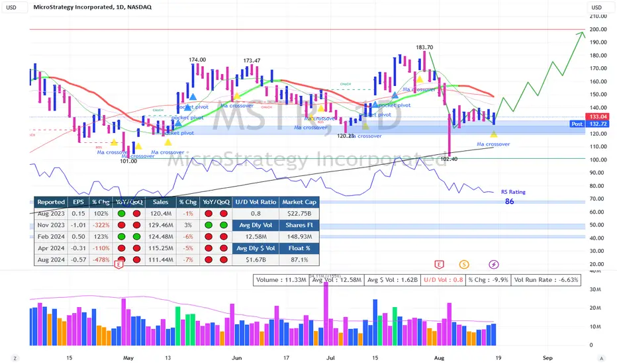Click the % Chg : -9.9% stat
This screenshot has height=364, width=617.
click(x=489, y=280)
